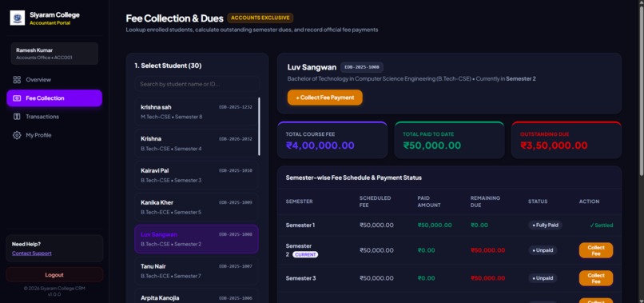The height and width of the screenshot is (303, 644).
Task: Click Collect Fee Payment button
Action: [325, 98]
